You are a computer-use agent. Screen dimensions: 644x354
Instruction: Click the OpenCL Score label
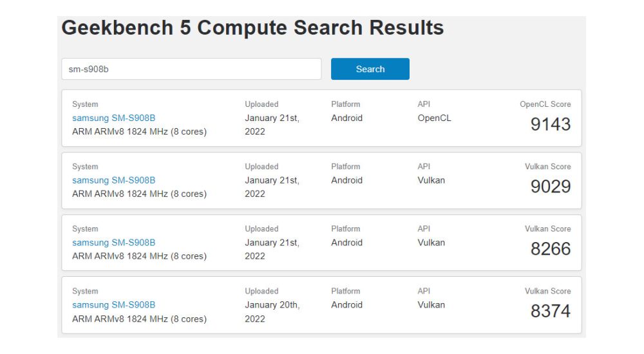tap(545, 104)
